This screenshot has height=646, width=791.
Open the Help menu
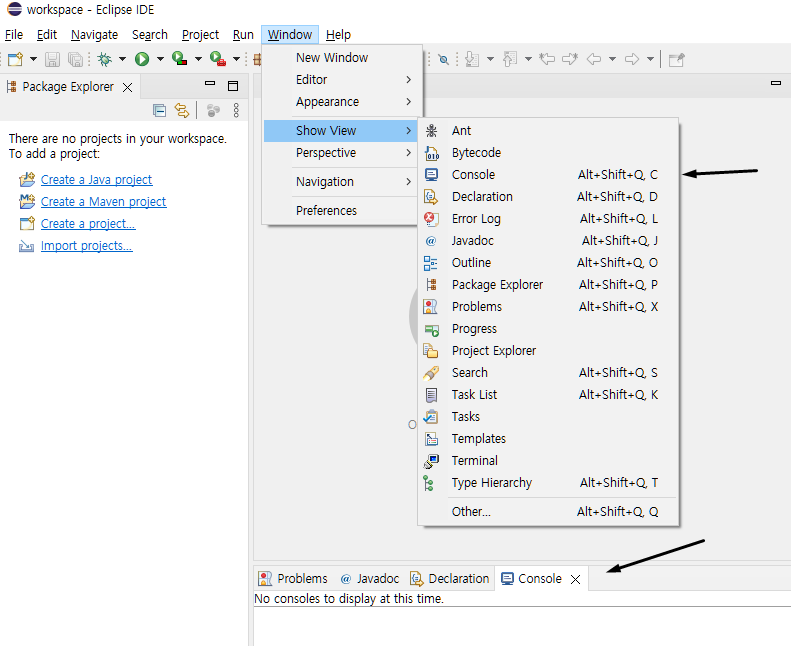coord(338,35)
